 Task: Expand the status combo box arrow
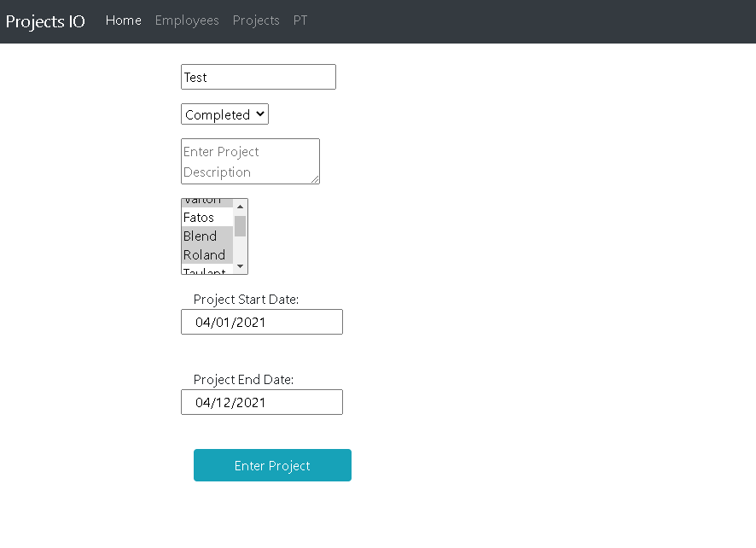pyautogui.click(x=260, y=114)
